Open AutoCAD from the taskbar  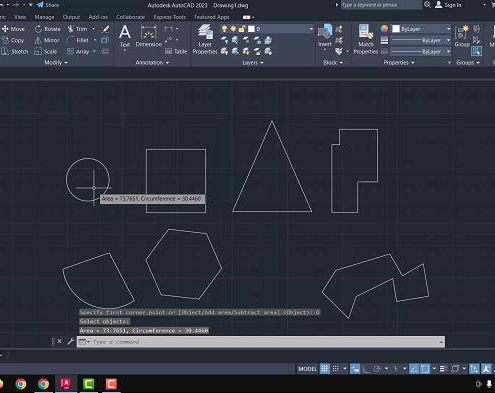(x=66, y=384)
